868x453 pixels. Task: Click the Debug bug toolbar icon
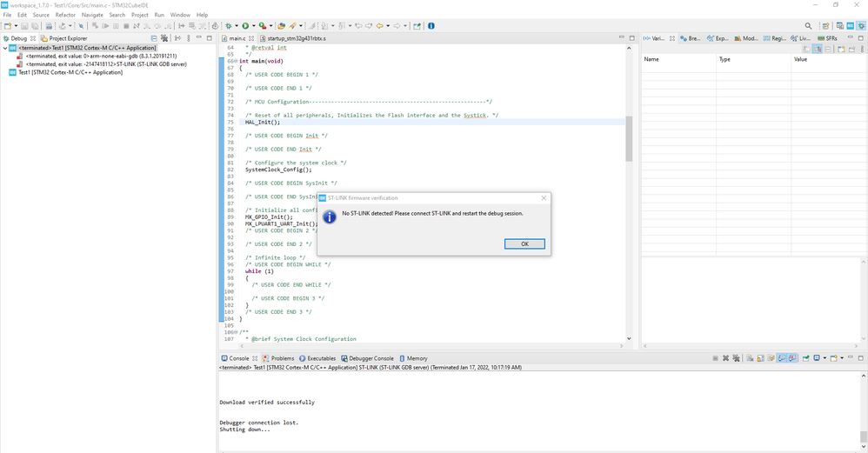(x=228, y=26)
